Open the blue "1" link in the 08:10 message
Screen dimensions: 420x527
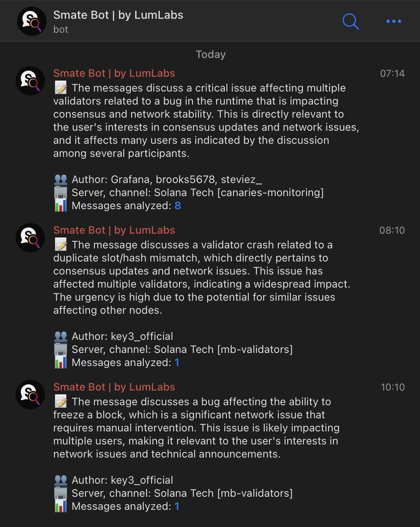[x=177, y=363]
